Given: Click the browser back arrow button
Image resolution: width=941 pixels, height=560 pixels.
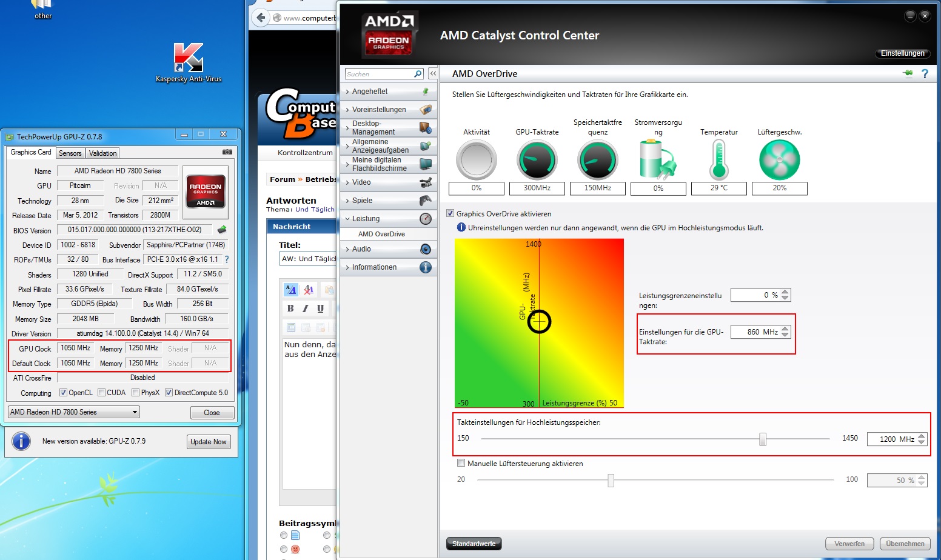Looking at the screenshot, I should click(261, 18).
